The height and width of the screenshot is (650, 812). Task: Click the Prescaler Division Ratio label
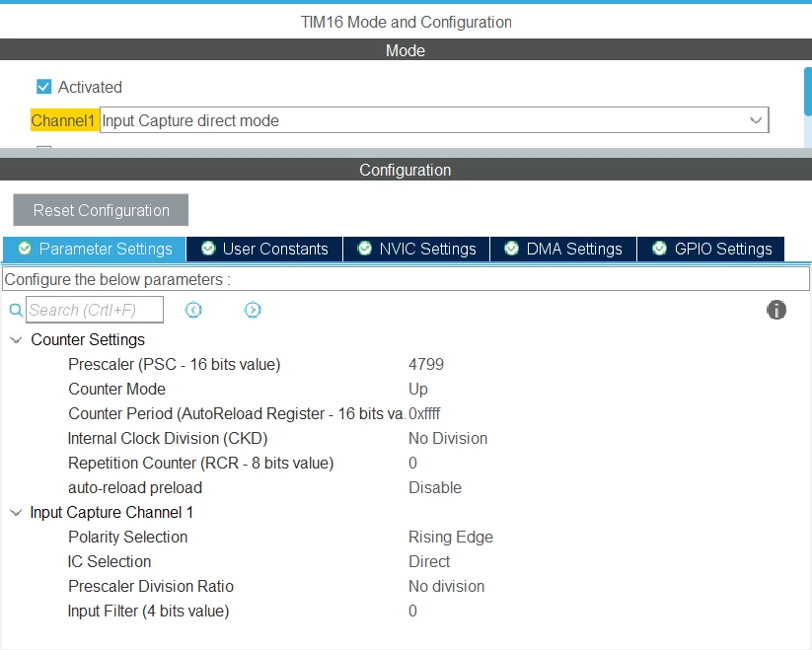151,586
